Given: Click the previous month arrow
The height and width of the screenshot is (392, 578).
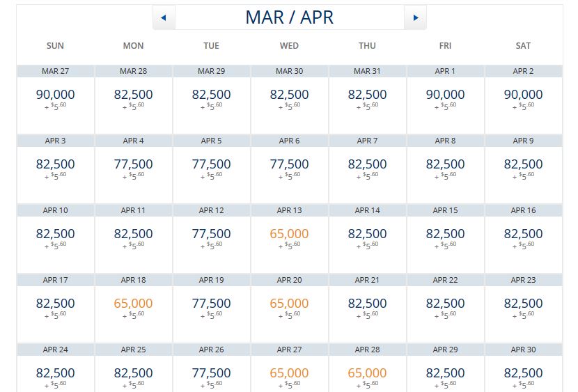Looking at the screenshot, I should [x=164, y=17].
